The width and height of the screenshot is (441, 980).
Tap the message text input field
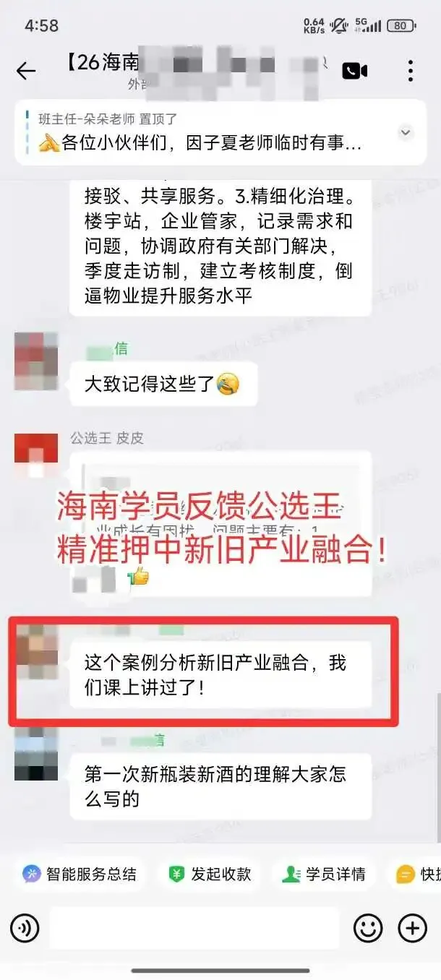coord(194,927)
